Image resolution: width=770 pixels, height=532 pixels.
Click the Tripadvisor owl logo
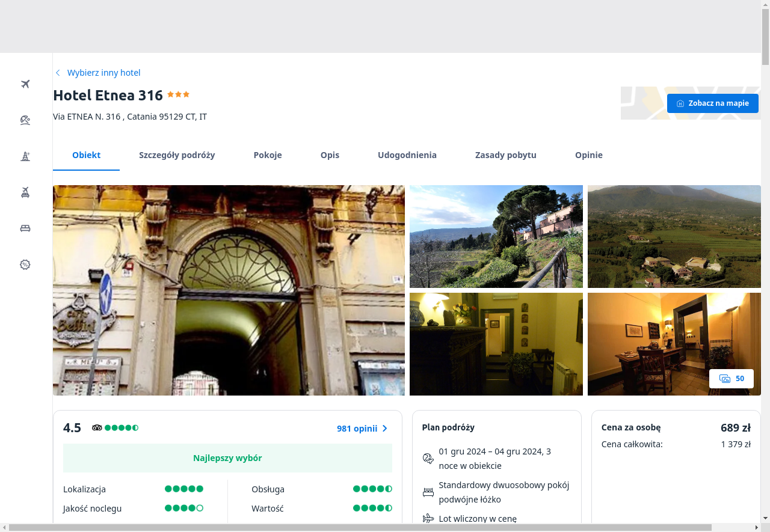pyautogui.click(x=97, y=428)
